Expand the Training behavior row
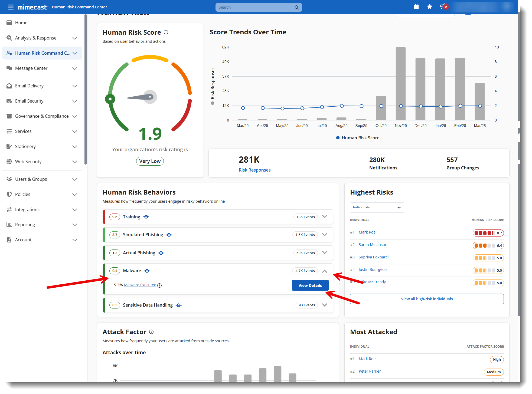This screenshot has width=532, height=394. (x=325, y=217)
